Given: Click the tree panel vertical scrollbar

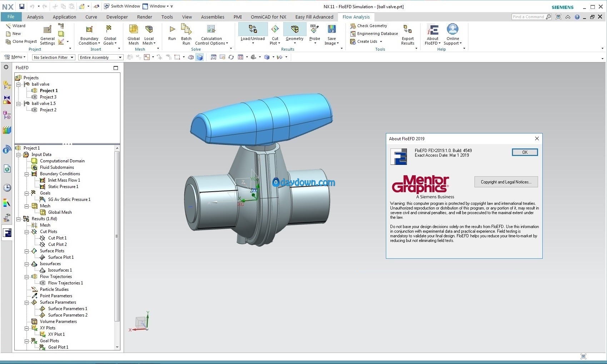Looking at the screenshot, I should [x=117, y=236].
